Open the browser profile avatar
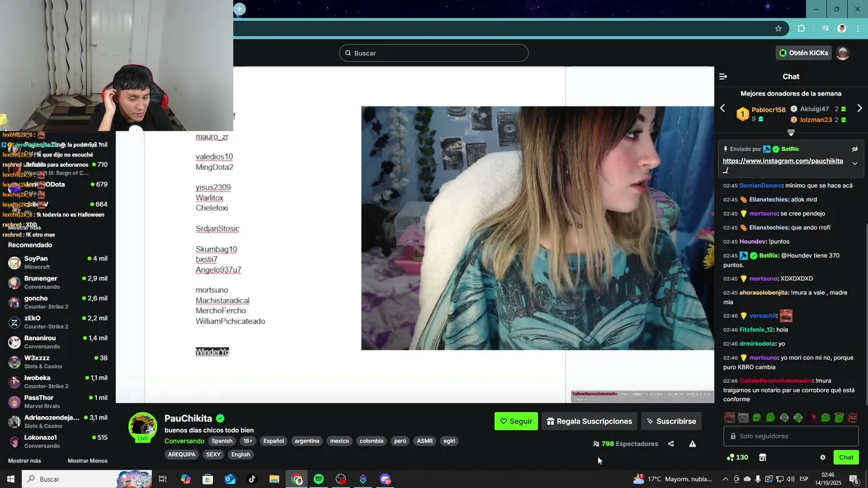This screenshot has height=488, width=868. [x=842, y=28]
